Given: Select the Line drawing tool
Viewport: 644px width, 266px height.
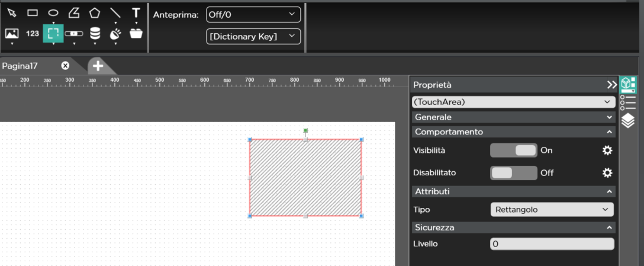Looking at the screenshot, I should point(115,12).
